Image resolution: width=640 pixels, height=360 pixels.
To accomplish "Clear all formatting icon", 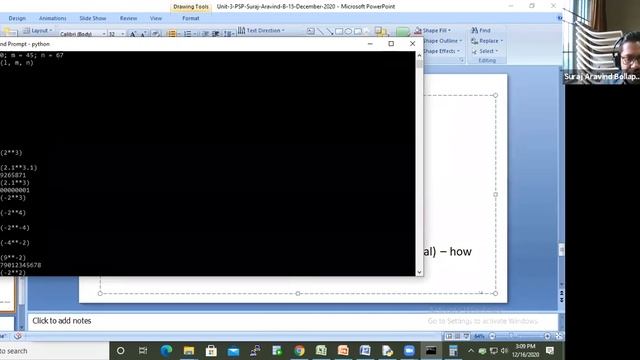I will [156, 34].
